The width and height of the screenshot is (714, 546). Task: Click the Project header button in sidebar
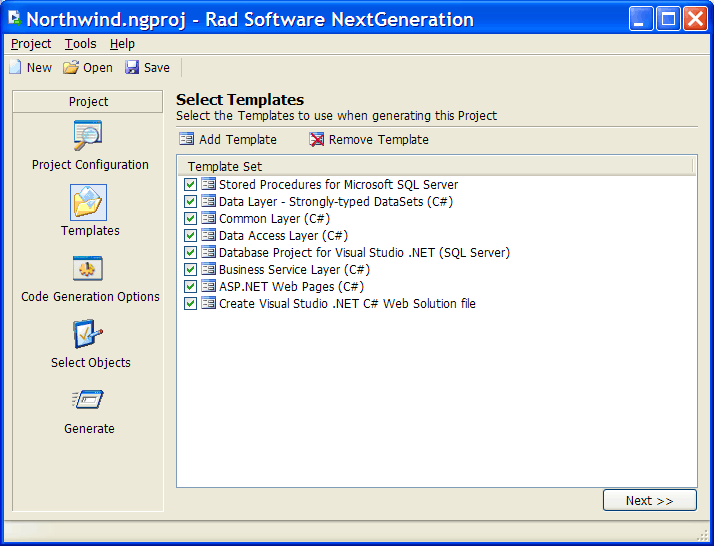point(88,101)
